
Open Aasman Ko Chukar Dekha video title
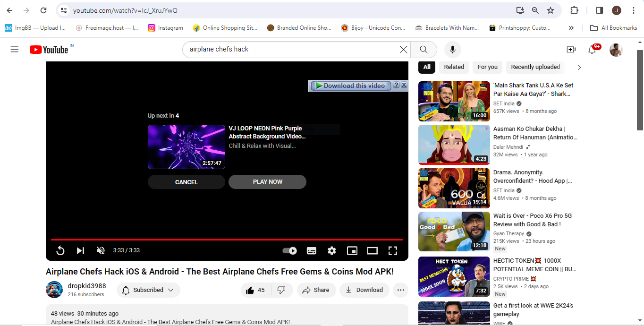tap(535, 133)
